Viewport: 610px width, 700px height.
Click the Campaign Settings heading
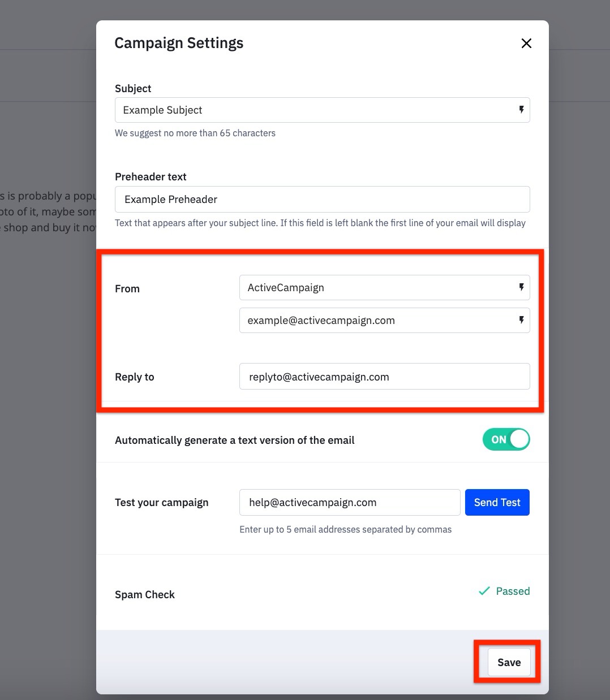179,44
